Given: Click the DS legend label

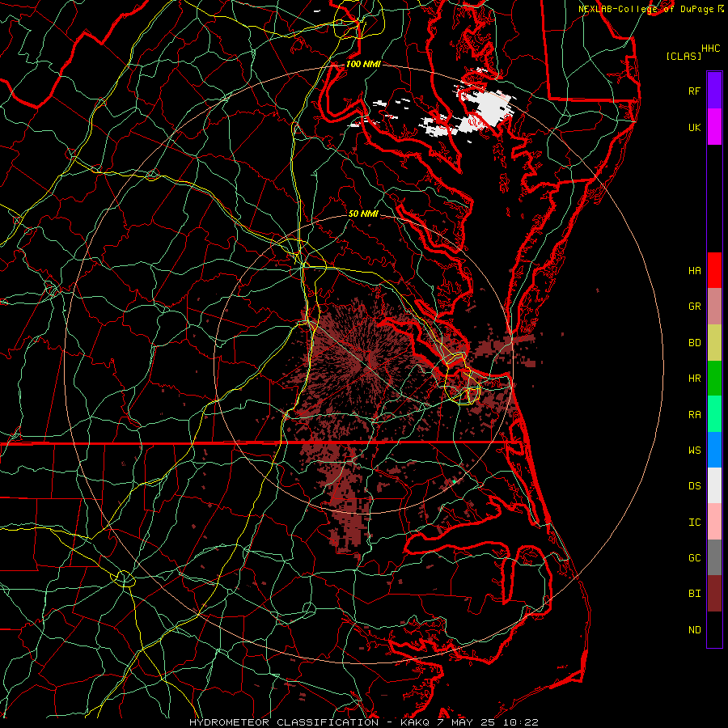Looking at the screenshot, I should (694, 486).
